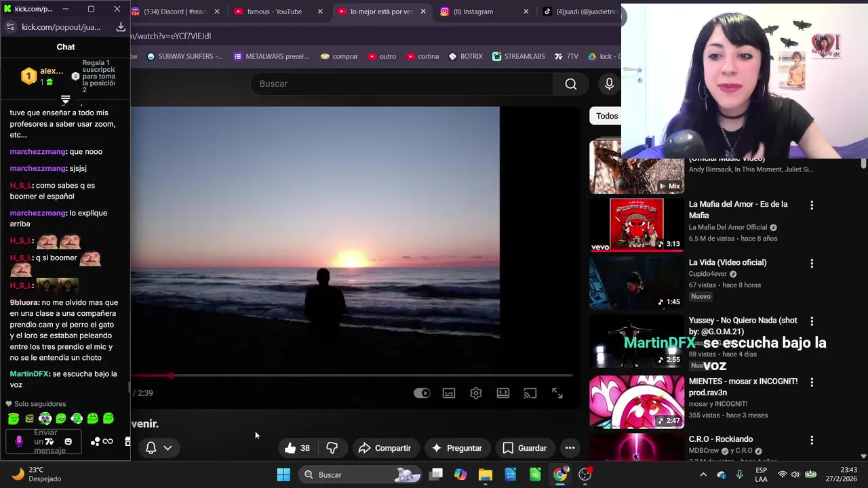
Task: Open the video settings gear
Action: pyautogui.click(x=476, y=393)
